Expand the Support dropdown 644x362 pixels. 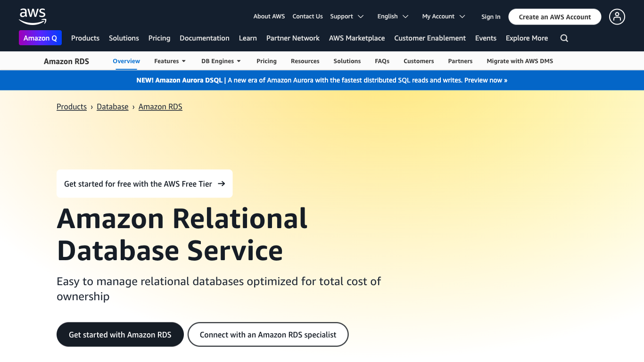[x=347, y=16]
